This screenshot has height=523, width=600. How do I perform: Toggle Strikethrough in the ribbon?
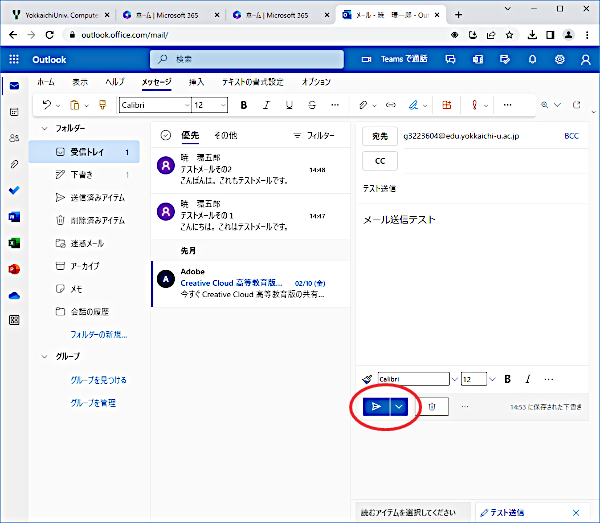(x=312, y=105)
